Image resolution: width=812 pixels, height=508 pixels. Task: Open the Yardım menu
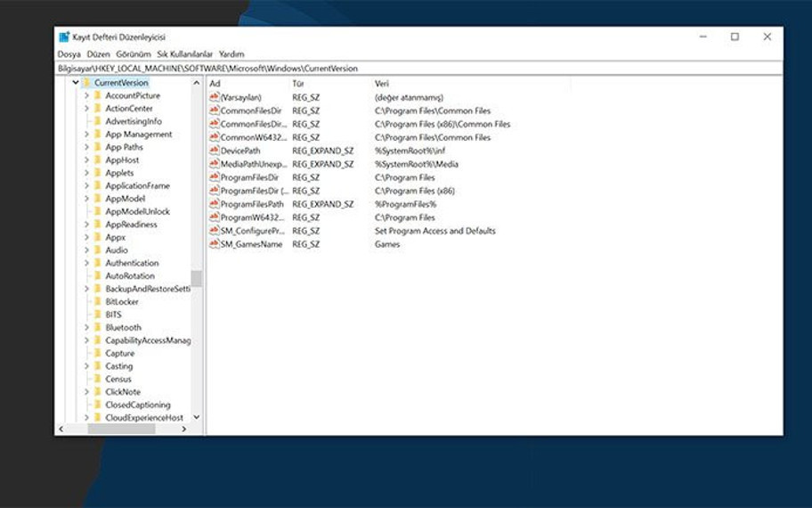click(x=231, y=54)
